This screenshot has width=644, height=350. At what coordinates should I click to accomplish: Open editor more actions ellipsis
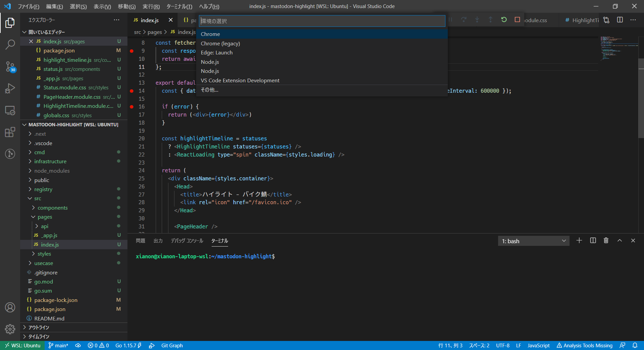tap(633, 20)
